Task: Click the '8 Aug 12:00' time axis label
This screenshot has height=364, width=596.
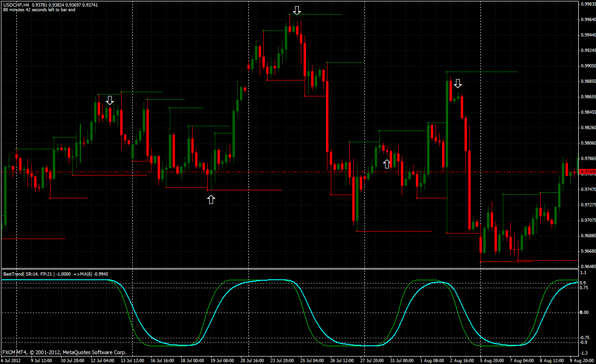Action: pyautogui.click(x=551, y=361)
